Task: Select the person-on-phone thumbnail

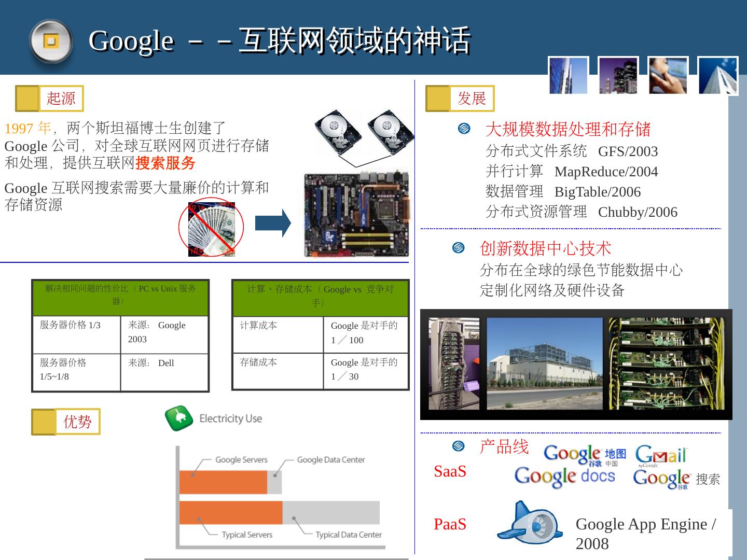Action: coord(668,76)
